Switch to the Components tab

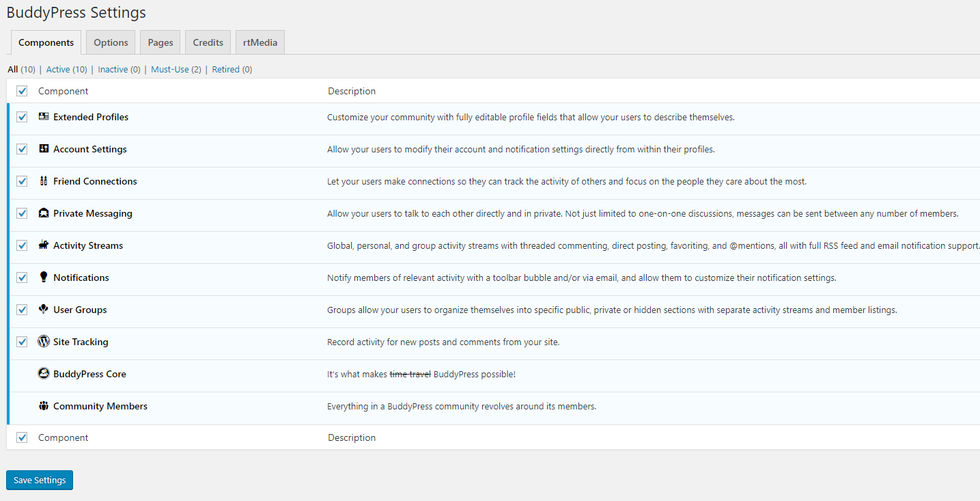point(46,42)
